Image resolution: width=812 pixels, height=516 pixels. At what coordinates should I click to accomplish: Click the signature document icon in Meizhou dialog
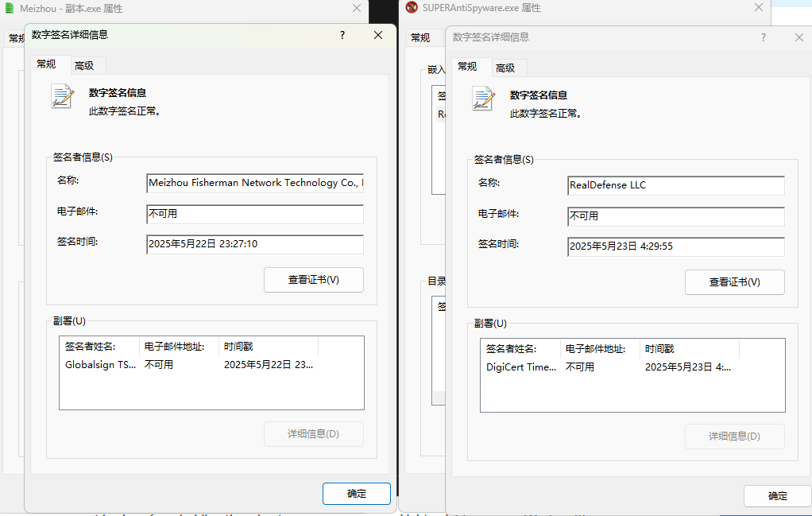click(x=63, y=96)
